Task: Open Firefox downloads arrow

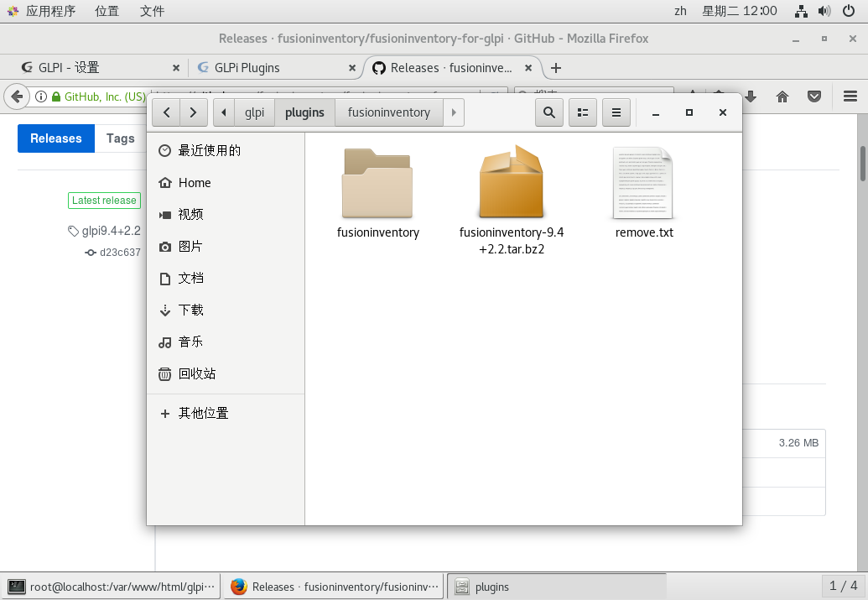Action: [x=751, y=97]
